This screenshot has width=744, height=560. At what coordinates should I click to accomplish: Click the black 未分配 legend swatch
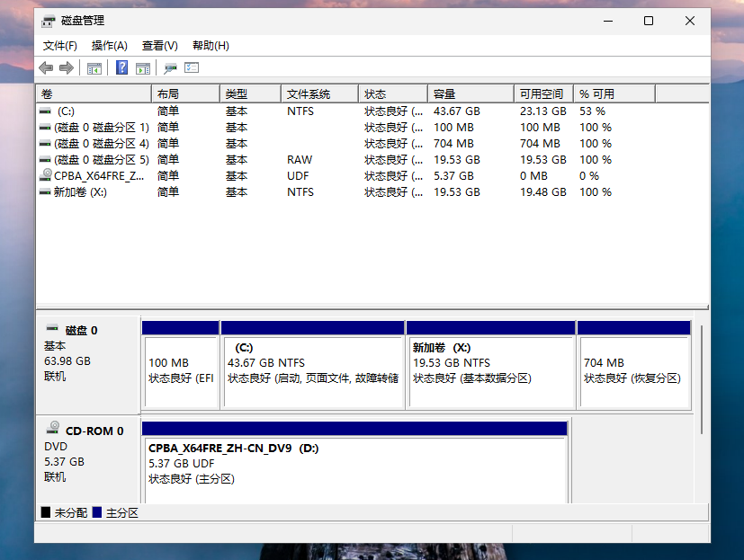pos(46,512)
